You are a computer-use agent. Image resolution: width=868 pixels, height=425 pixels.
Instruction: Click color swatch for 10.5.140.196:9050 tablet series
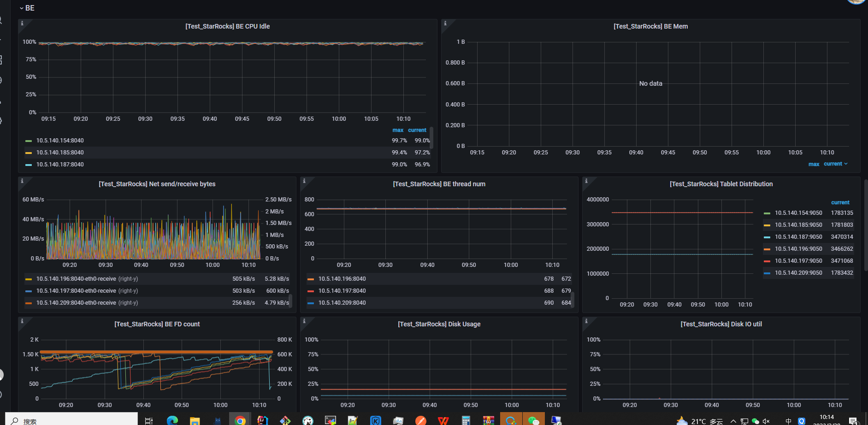click(767, 249)
